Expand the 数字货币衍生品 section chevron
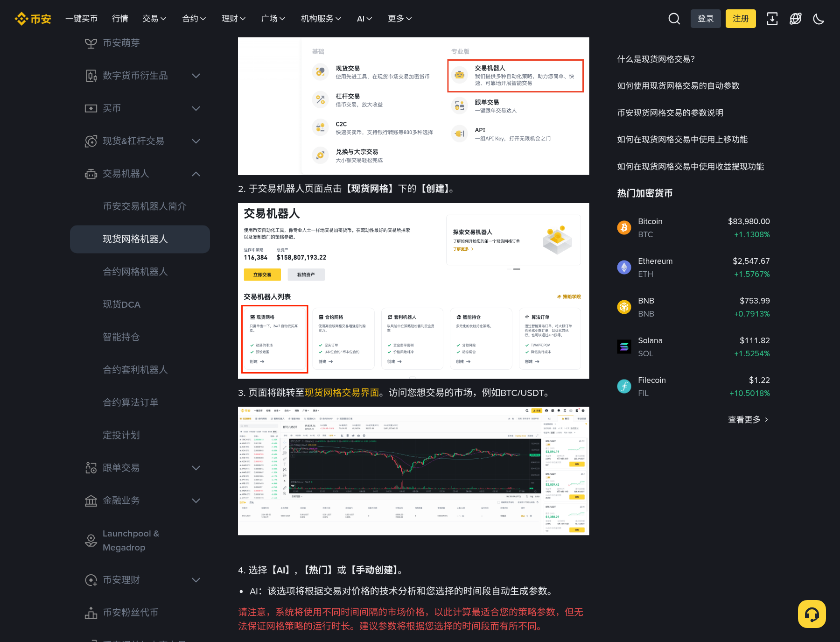Viewport: 840px width, 642px height. (196, 76)
